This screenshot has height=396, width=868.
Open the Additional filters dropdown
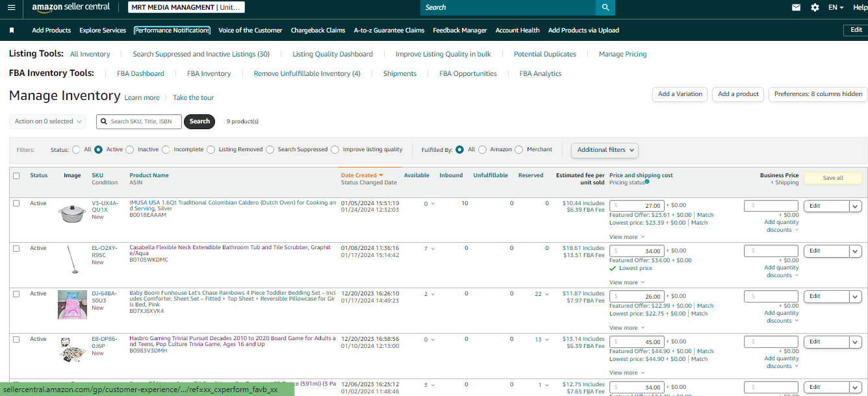[x=605, y=150]
